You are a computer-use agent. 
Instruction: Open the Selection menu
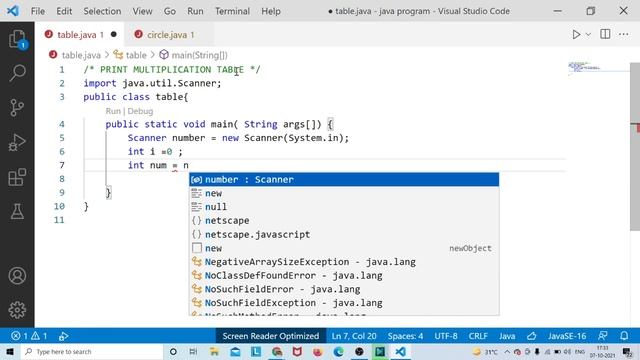coord(102,11)
